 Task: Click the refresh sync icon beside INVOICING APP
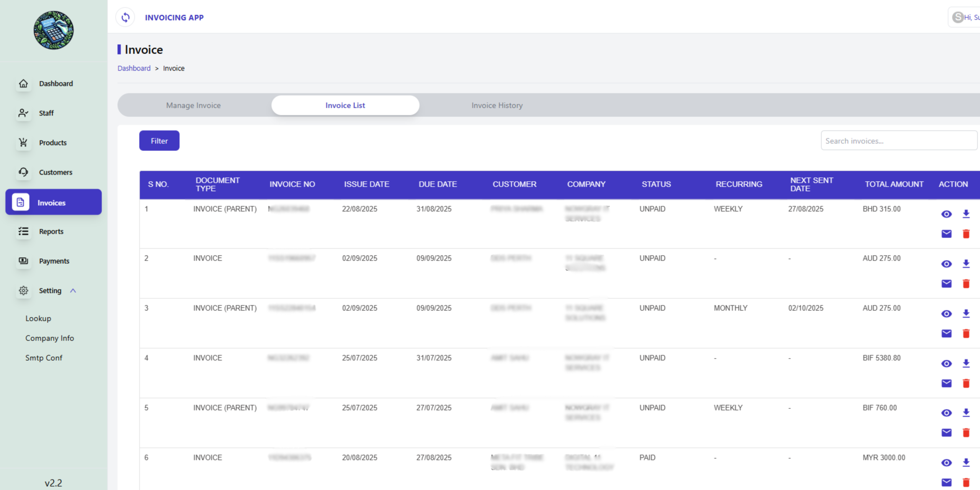(126, 17)
